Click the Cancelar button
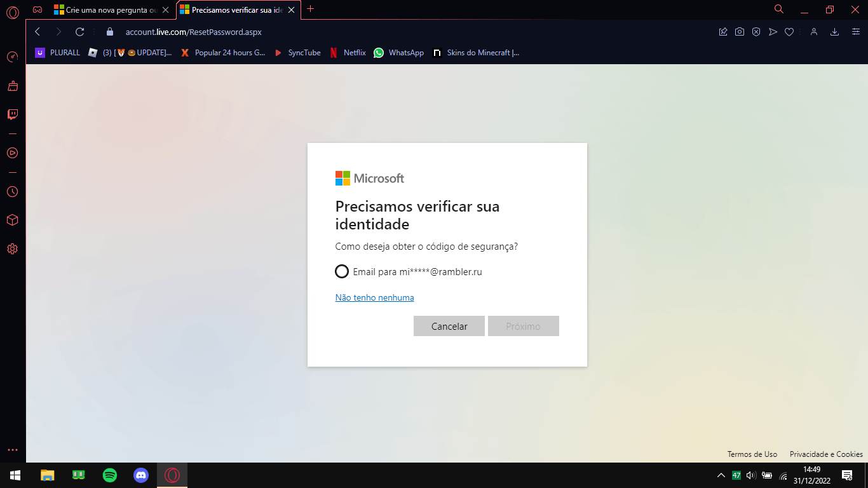 click(x=449, y=326)
